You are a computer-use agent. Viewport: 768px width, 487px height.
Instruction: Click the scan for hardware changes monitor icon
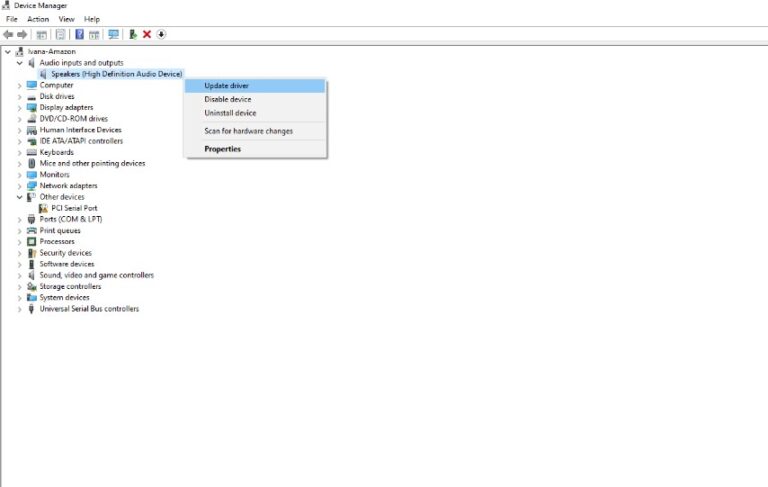[113, 34]
